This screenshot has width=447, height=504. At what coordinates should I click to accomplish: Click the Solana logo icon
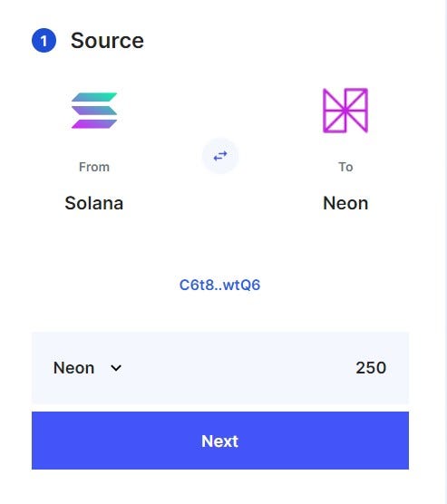[x=94, y=111]
